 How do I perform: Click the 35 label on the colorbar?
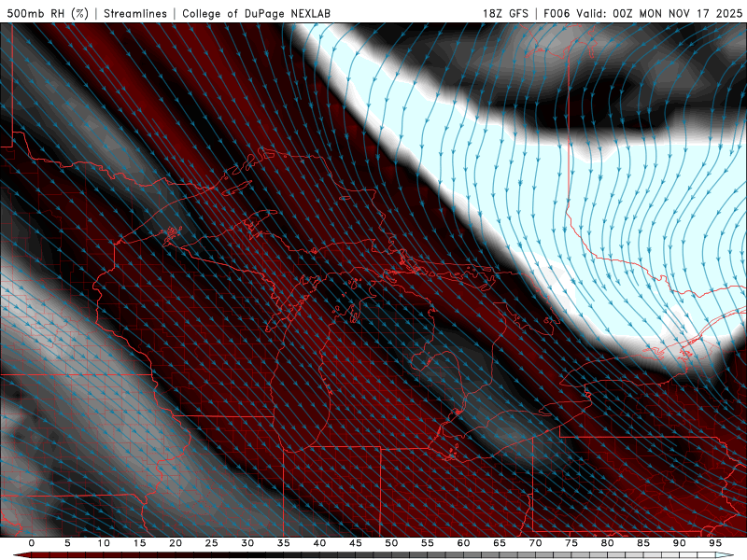283,543
